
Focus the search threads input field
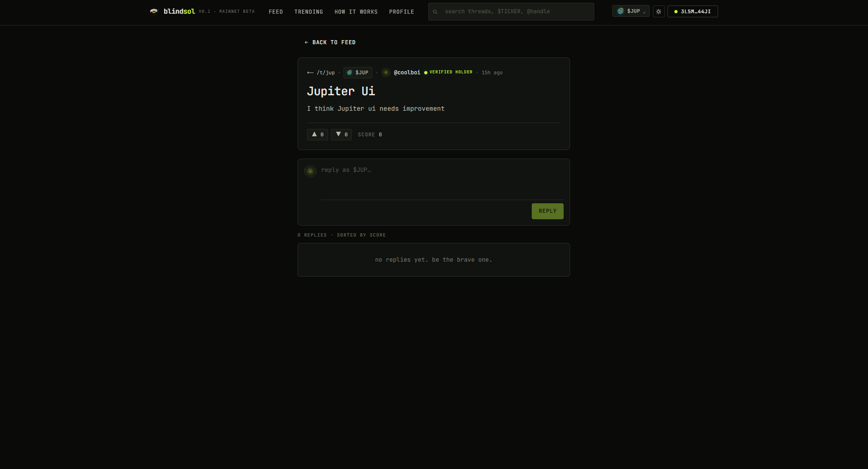[x=511, y=11]
